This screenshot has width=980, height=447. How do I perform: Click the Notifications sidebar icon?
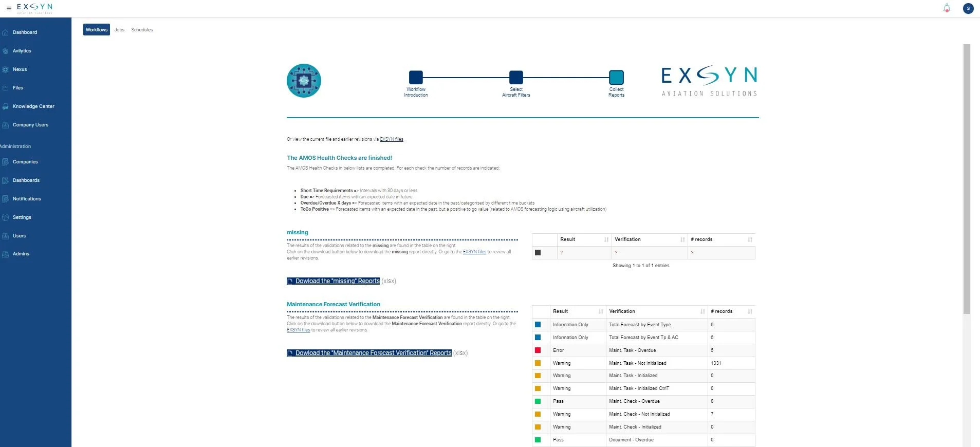pyautogui.click(x=5, y=199)
